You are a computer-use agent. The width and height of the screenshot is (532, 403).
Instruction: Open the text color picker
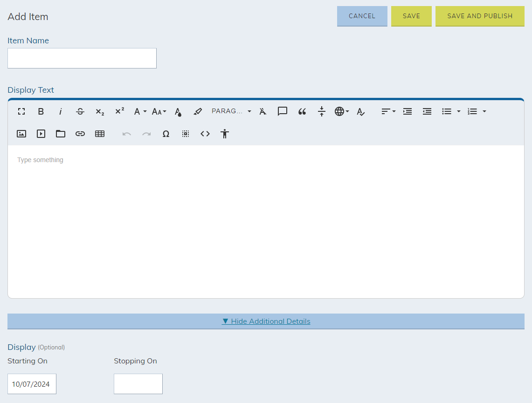tap(178, 111)
